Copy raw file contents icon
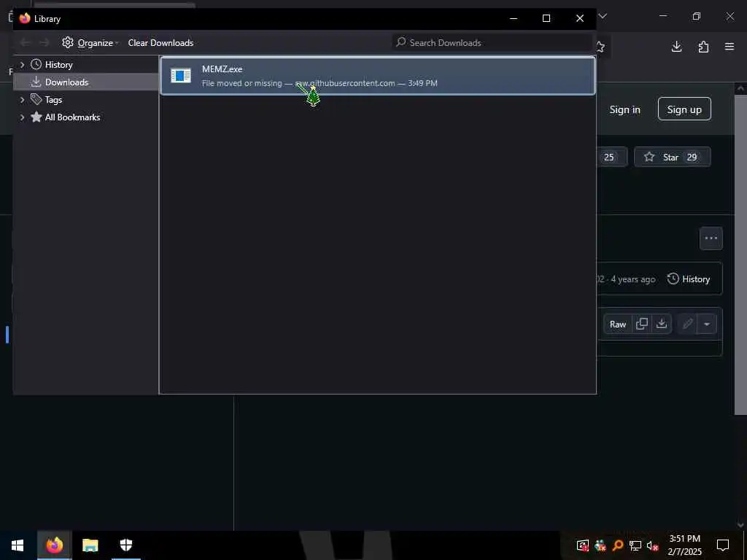The height and width of the screenshot is (560, 747). (x=642, y=324)
